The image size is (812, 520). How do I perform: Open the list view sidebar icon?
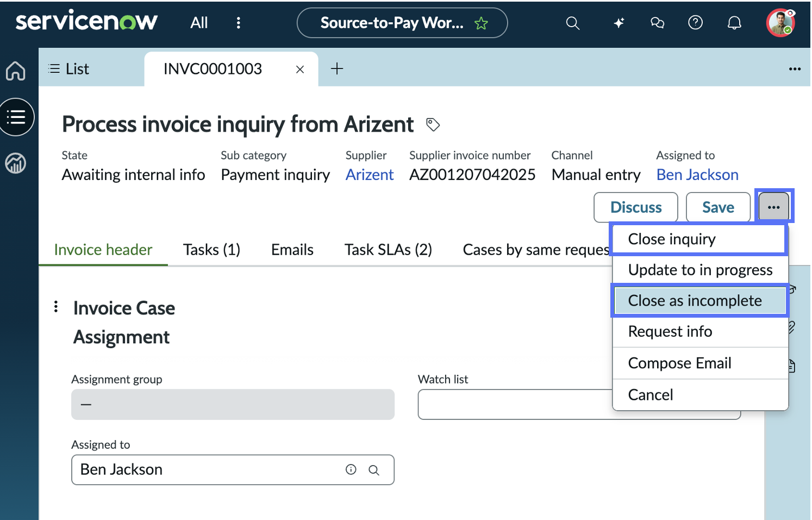point(16,117)
